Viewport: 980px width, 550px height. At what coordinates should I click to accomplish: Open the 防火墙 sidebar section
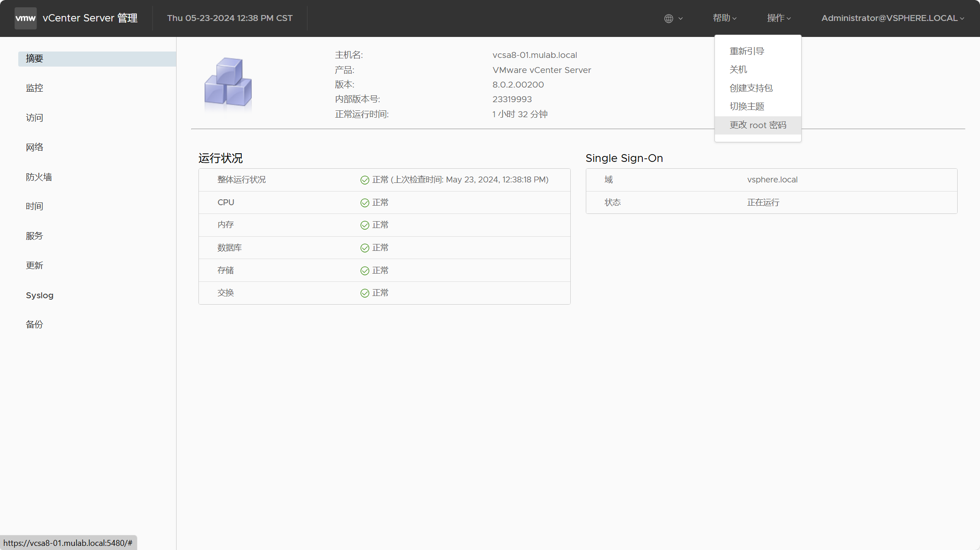pos(97,177)
